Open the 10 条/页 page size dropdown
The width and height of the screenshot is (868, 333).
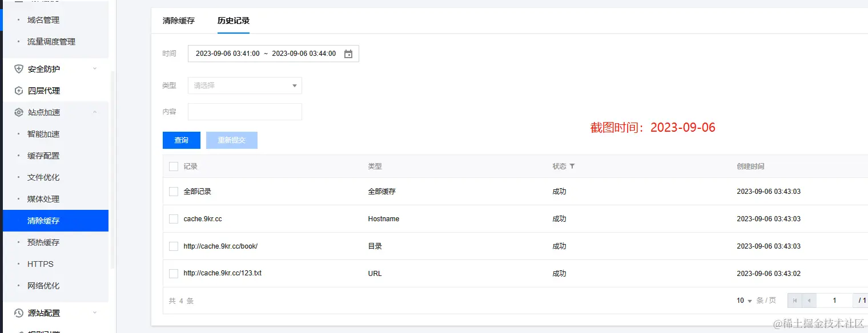click(x=745, y=300)
